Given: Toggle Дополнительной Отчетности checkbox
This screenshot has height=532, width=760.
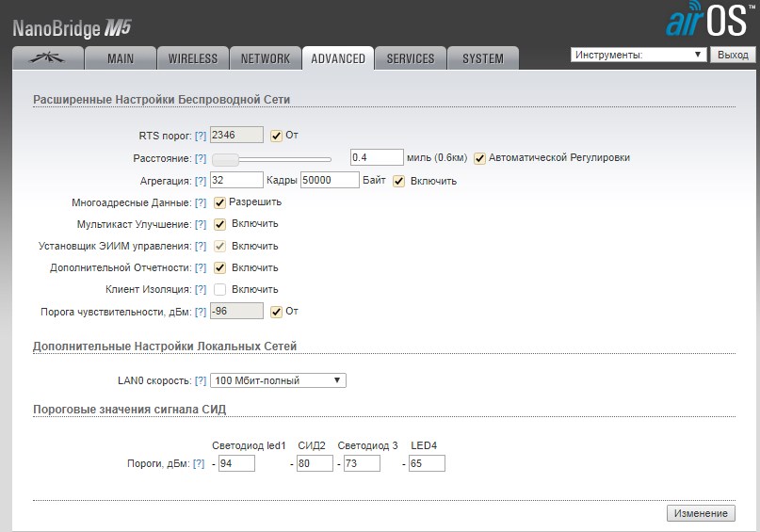Looking at the screenshot, I should (x=219, y=267).
